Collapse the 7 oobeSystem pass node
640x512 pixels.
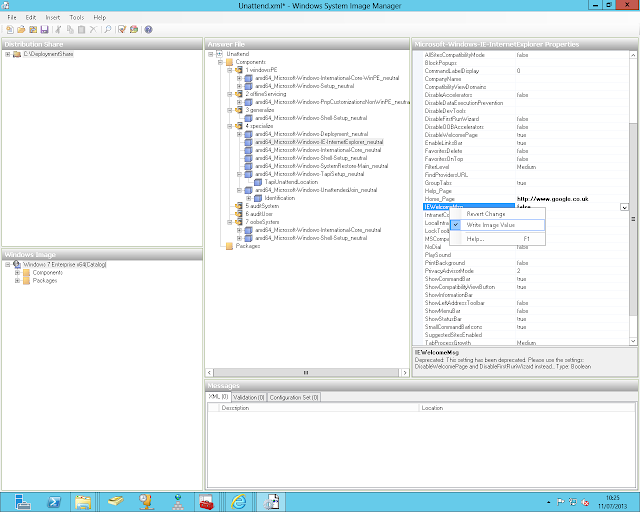point(230,222)
